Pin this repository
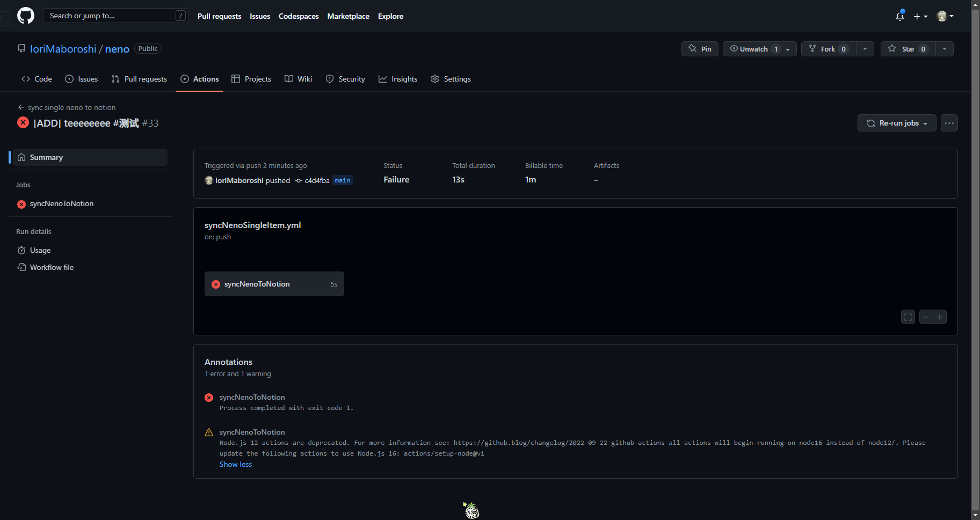Screen dimensions: 980x520 pyautogui.click(x=700, y=49)
